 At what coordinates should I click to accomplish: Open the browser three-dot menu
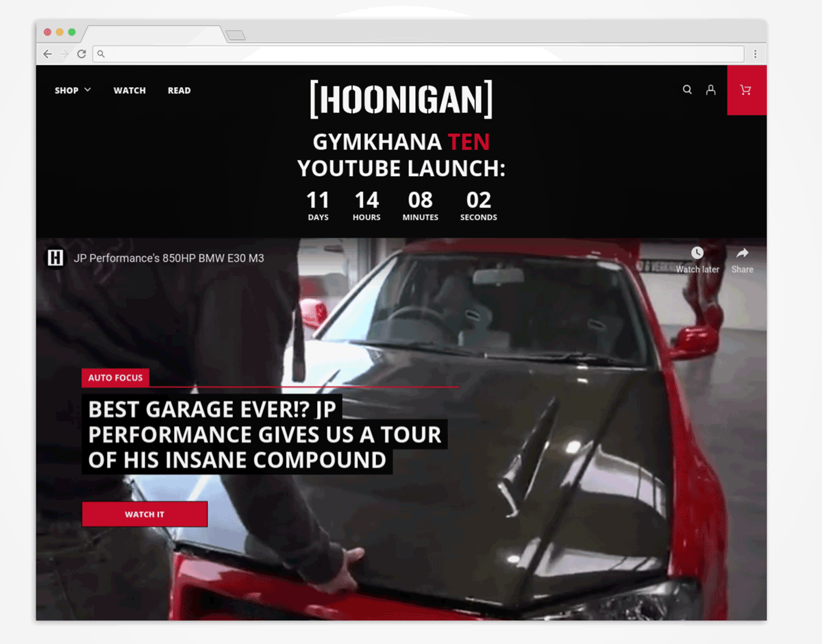click(x=756, y=54)
